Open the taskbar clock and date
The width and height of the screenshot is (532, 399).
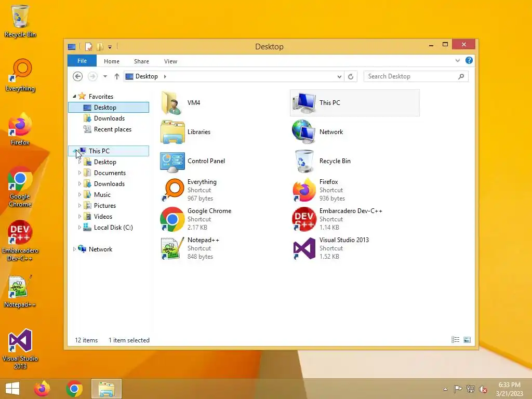[x=509, y=389]
